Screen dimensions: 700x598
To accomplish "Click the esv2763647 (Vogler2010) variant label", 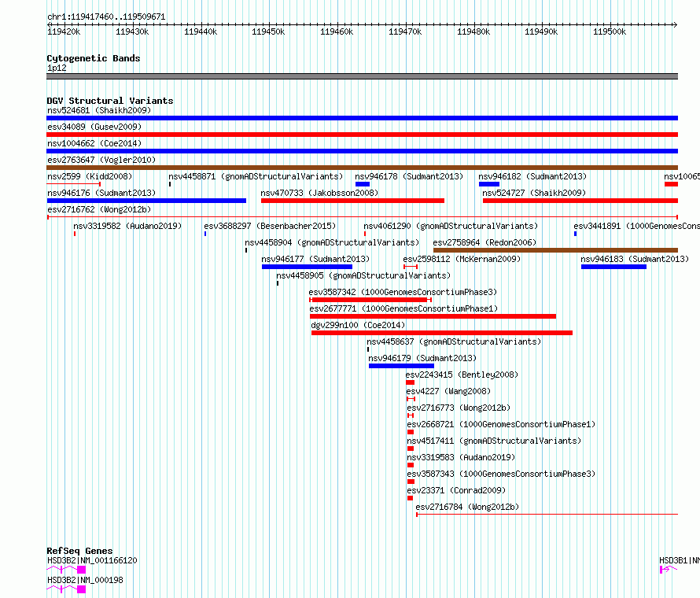I will (101, 160).
